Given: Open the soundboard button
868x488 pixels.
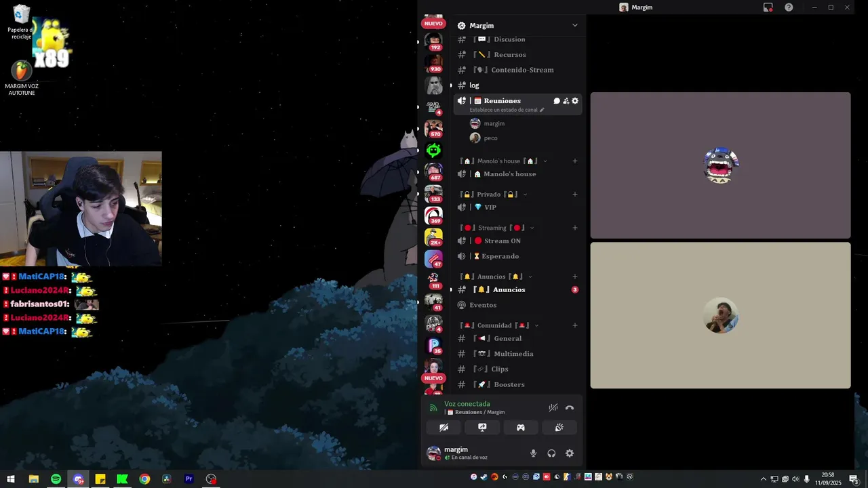Looking at the screenshot, I should (559, 428).
